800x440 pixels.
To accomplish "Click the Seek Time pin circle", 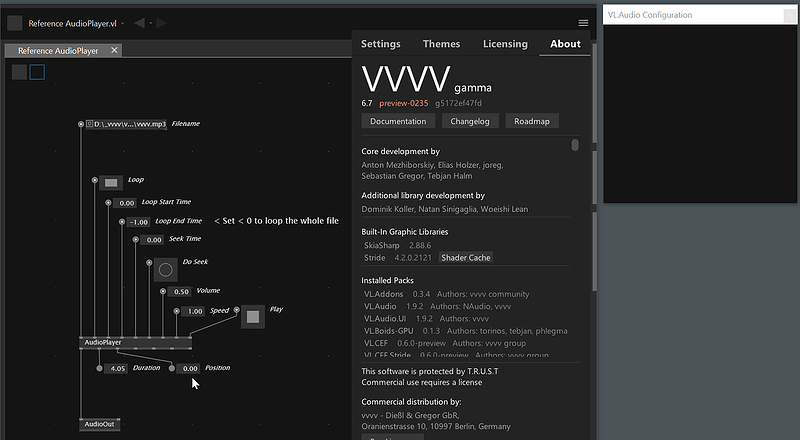I will [135, 239].
